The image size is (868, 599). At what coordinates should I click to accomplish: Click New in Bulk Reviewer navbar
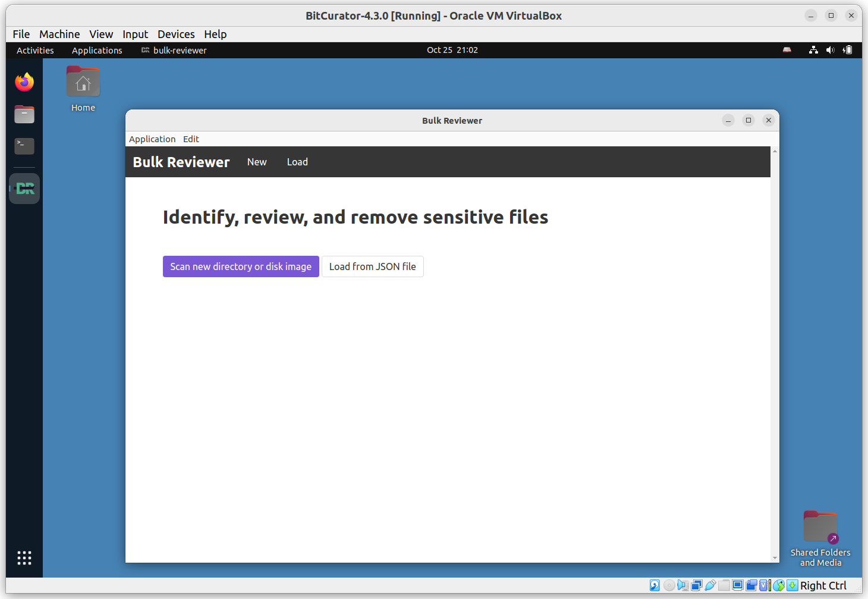click(x=257, y=162)
